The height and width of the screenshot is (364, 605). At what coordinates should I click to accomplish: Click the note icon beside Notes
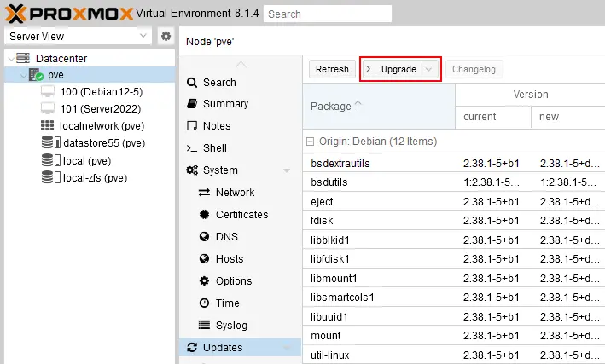(x=192, y=125)
